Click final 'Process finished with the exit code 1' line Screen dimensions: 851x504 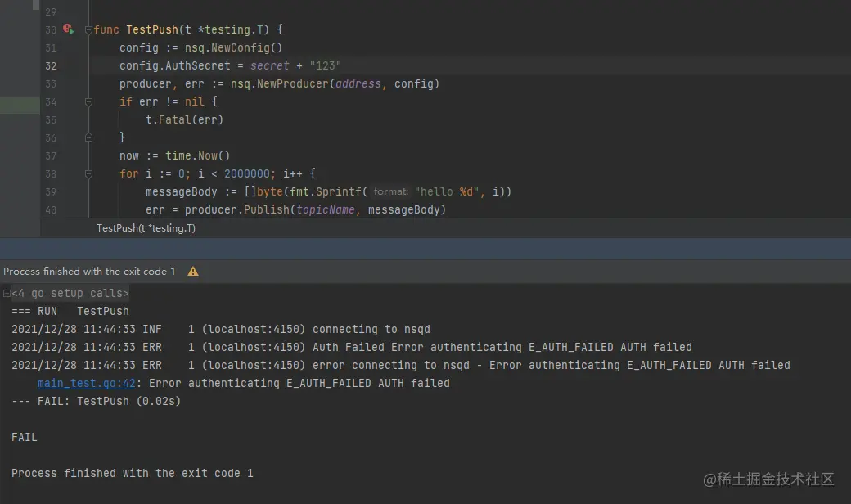[x=133, y=473]
